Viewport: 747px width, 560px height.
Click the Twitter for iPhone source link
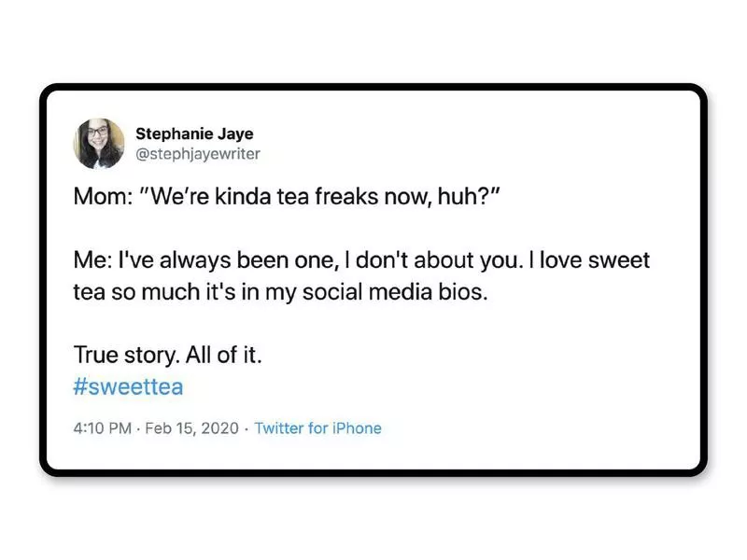click(317, 428)
